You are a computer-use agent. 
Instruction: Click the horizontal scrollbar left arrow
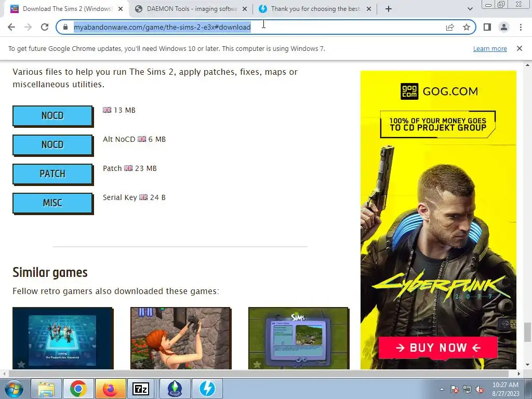pyautogui.click(x=4, y=374)
